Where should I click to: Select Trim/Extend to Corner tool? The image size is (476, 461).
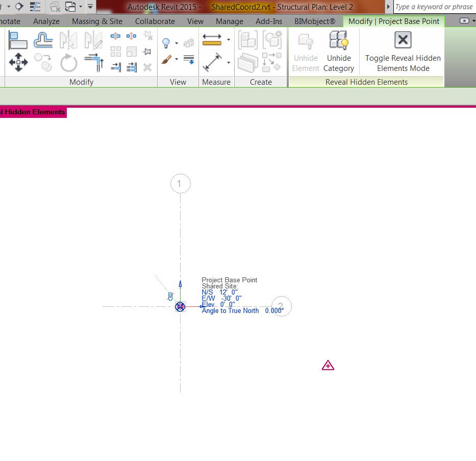pos(94,62)
